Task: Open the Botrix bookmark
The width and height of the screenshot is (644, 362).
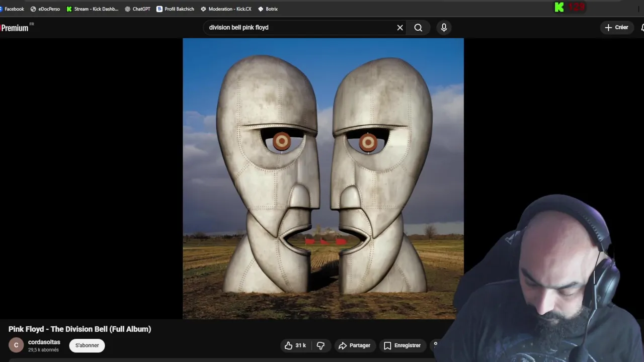Action: 268,9
